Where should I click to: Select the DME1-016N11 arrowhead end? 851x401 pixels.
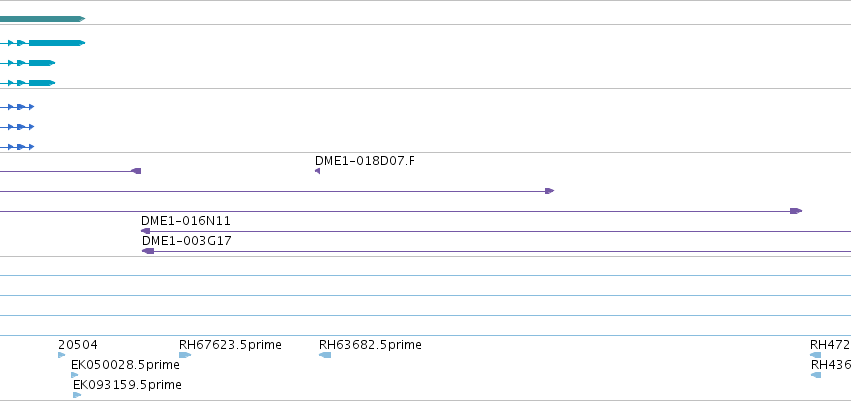(x=145, y=231)
